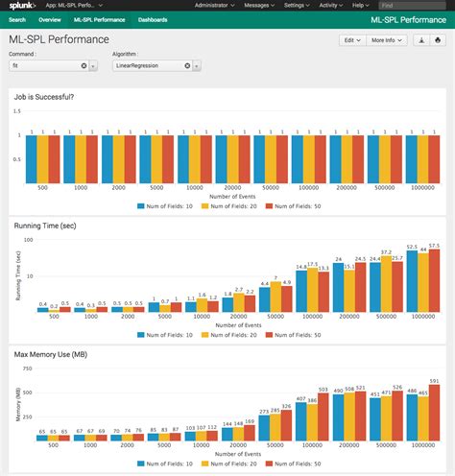
Task: Toggle 'Num of Fields: 50' in Job is Successful legend
Action: (x=293, y=206)
